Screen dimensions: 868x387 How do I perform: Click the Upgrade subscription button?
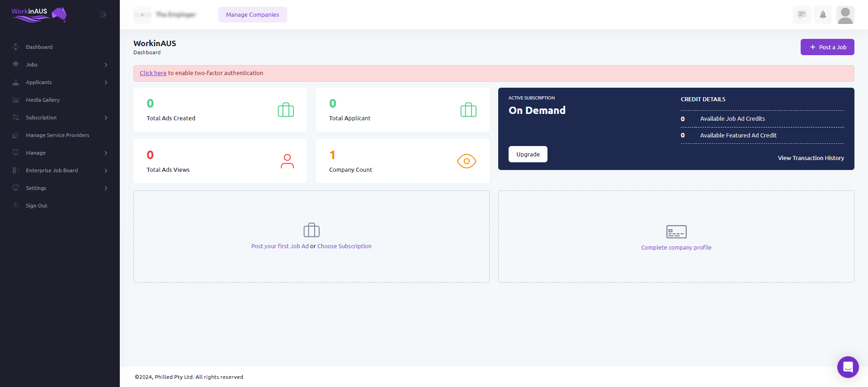pyautogui.click(x=528, y=154)
